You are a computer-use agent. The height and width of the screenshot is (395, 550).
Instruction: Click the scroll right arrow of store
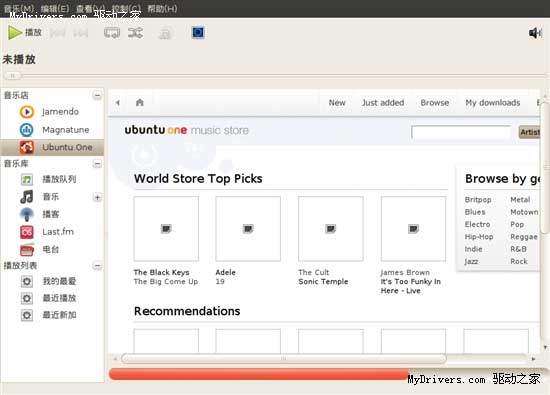pyautogui.click(x=534, y=359)
